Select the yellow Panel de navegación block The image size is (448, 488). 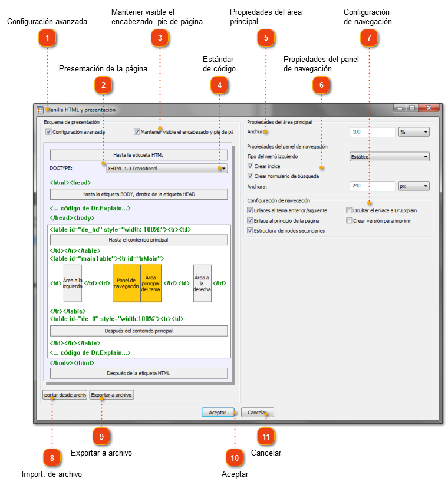coord(127,283)
